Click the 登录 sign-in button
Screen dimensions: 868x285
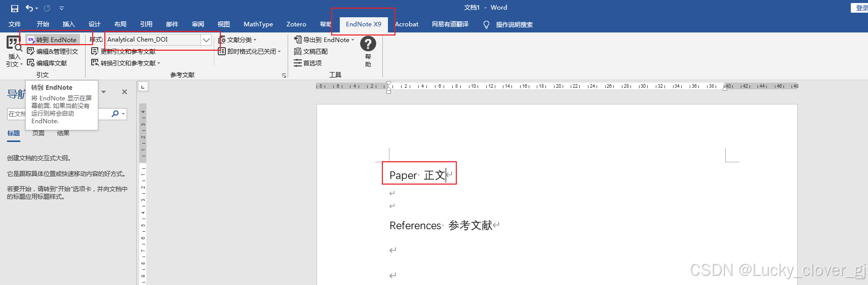click(860, 8)
